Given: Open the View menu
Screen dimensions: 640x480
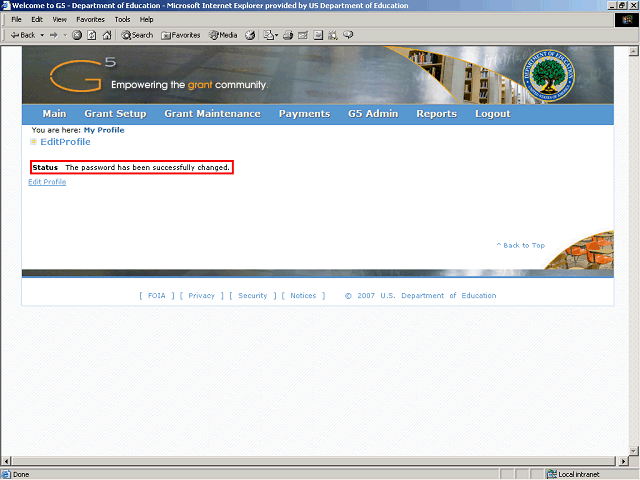Looking at the screenshot, I should 59,19.
